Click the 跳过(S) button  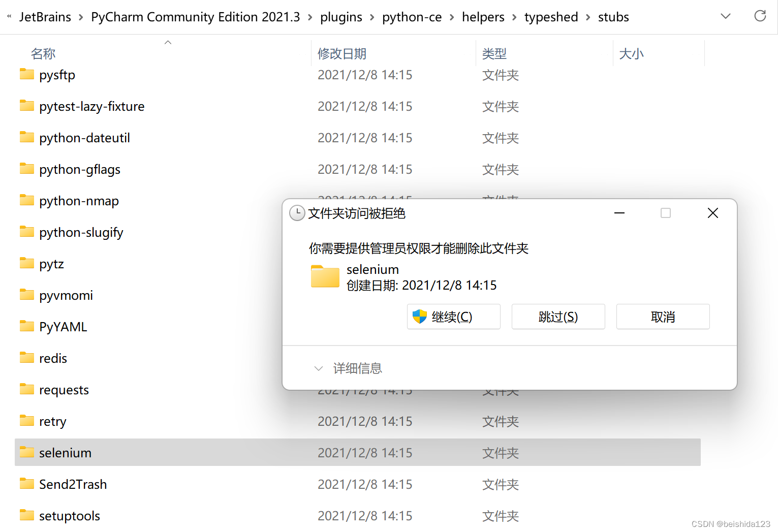(x=558, y=316)
